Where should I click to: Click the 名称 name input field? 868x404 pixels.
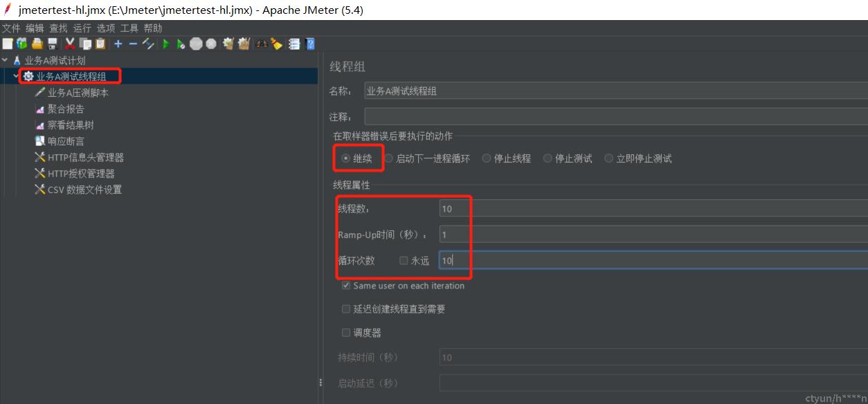616,91
